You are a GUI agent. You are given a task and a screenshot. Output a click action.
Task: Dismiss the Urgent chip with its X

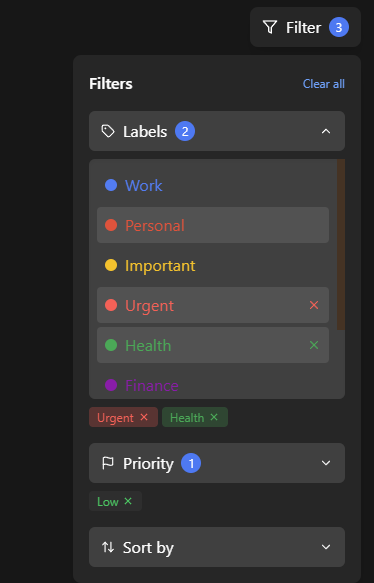[x=144, y=417]
